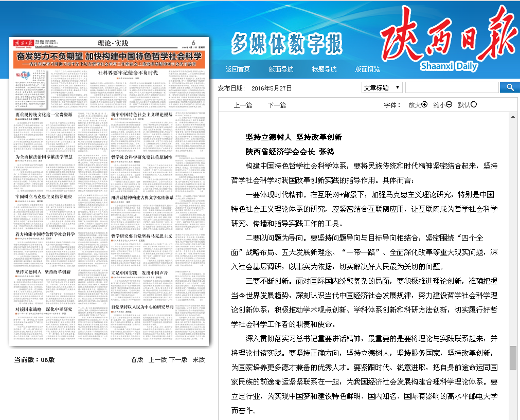Open article 用讲话精神构建古典文学弘传体系 in thumbnail
This screenshot has width=520, height=420.
(142, 197)
